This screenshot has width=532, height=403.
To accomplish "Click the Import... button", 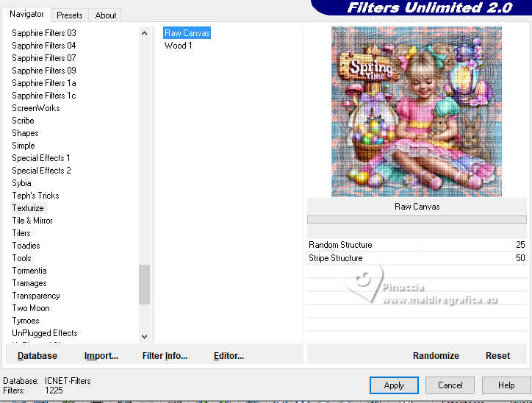I will point(101,356).
